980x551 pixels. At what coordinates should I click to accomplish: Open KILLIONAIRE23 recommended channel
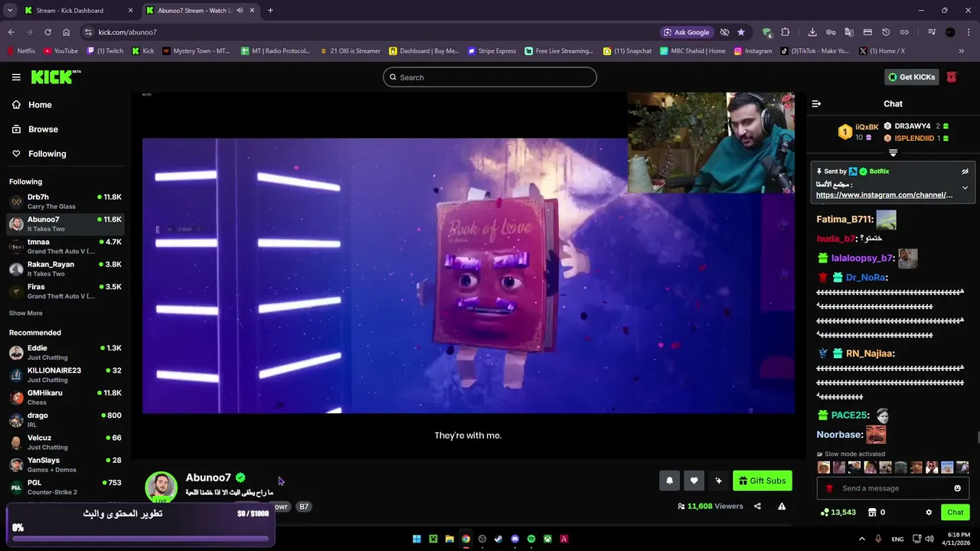coord(66,375)
